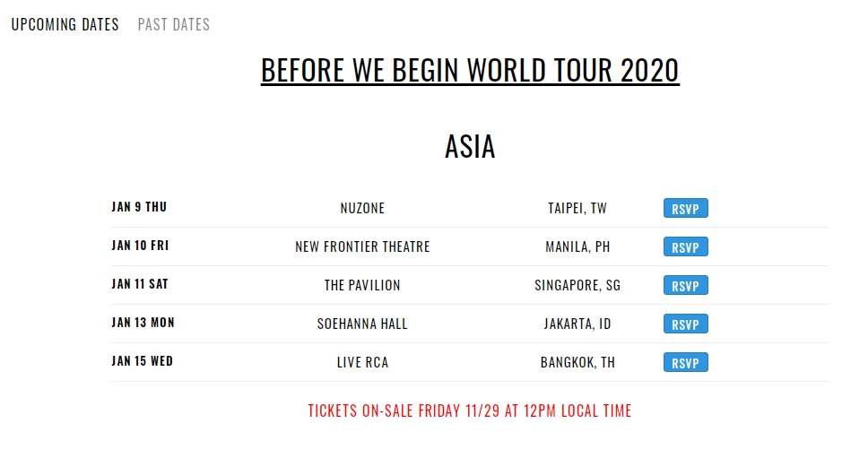Click the red tickets on-sale notice
The image size is (868, 458).
pos(470,411)
